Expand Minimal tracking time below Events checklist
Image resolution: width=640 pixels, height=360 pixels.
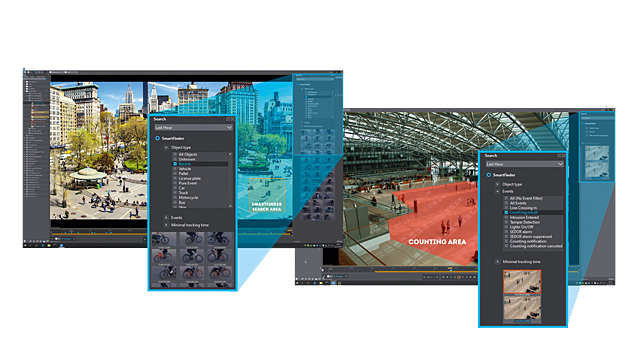[x=498, y=262]
